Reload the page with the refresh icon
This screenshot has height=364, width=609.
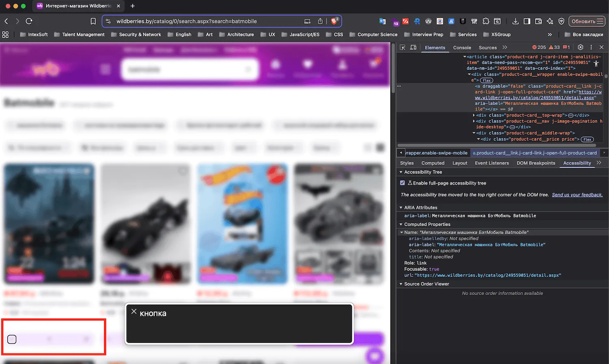[29, 21]
